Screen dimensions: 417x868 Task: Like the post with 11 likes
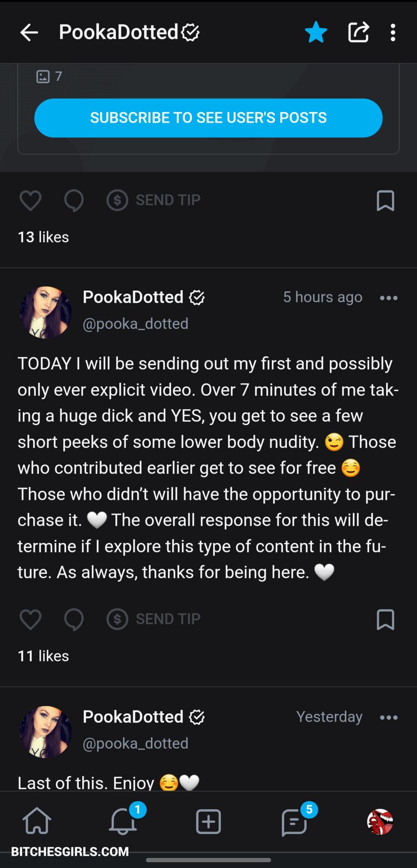pos(31,620)
